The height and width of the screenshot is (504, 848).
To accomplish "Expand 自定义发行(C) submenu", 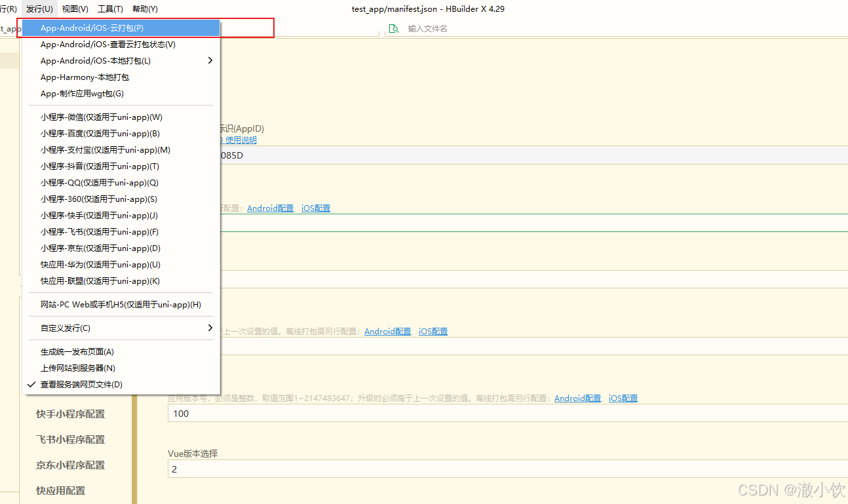I will pyautogui.click(x=121, y=328).
